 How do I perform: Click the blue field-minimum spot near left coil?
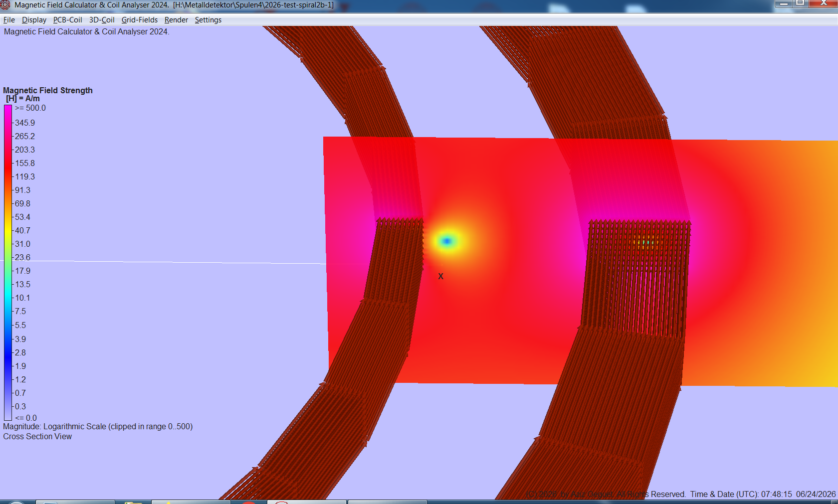[x=447, y=241]
